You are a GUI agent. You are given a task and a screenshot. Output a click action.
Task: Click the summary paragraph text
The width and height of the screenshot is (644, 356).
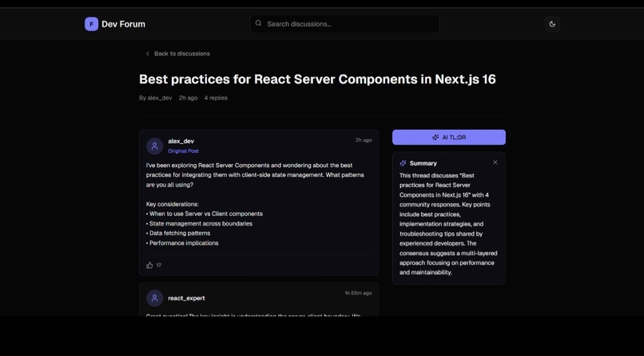point(448,224)
